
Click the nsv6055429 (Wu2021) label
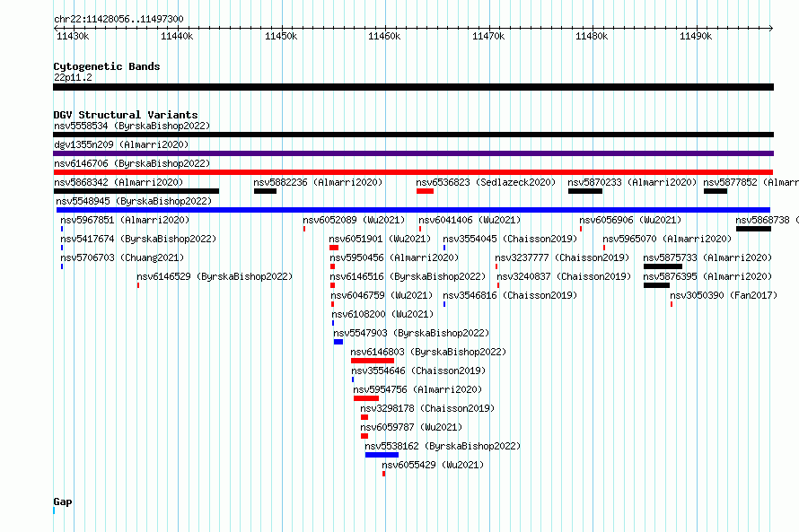pos(433,465)
